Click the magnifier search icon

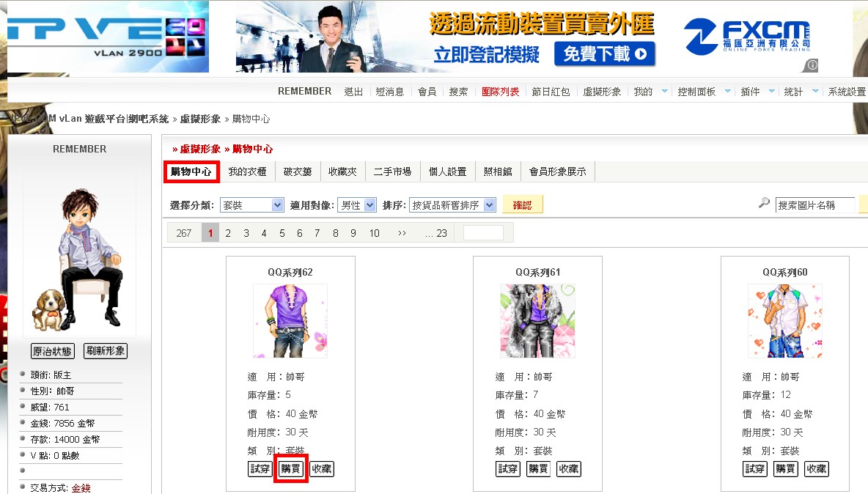click(x=764, y=203)
